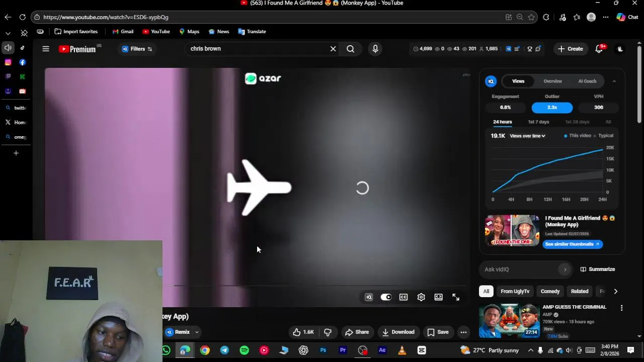Select the 1st 7 days time range
The width and height of the screenshot is (644, 362).
pos(538,122)
